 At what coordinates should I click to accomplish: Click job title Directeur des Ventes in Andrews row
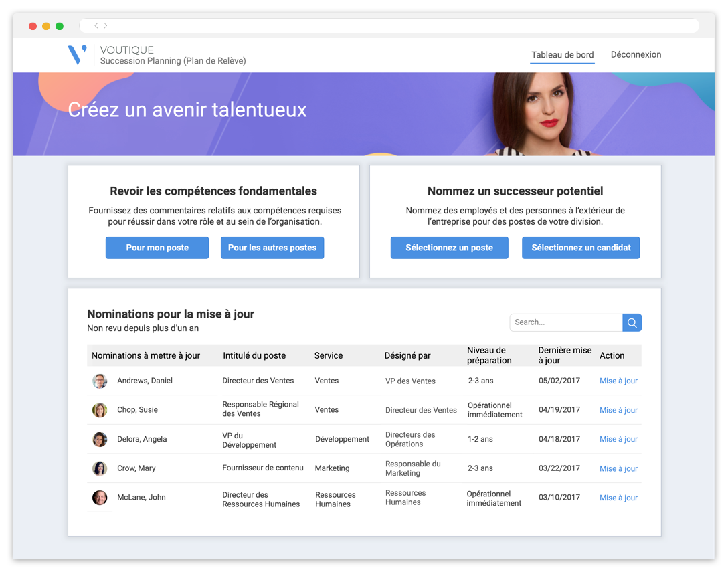click(258, 381)
